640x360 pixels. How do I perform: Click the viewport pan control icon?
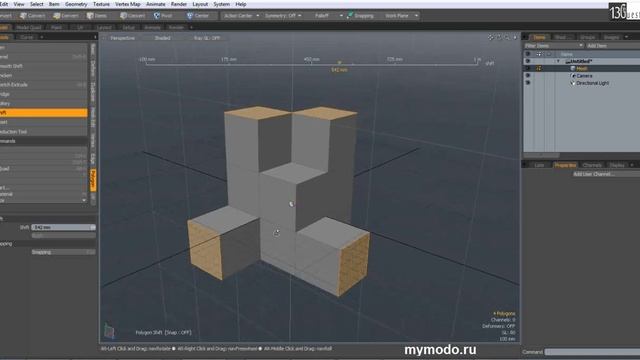[x=491, y=38]
